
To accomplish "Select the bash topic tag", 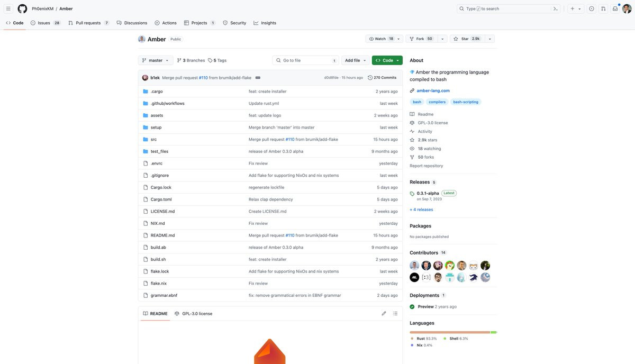I will pyautogui.click(x=417, y=102).
